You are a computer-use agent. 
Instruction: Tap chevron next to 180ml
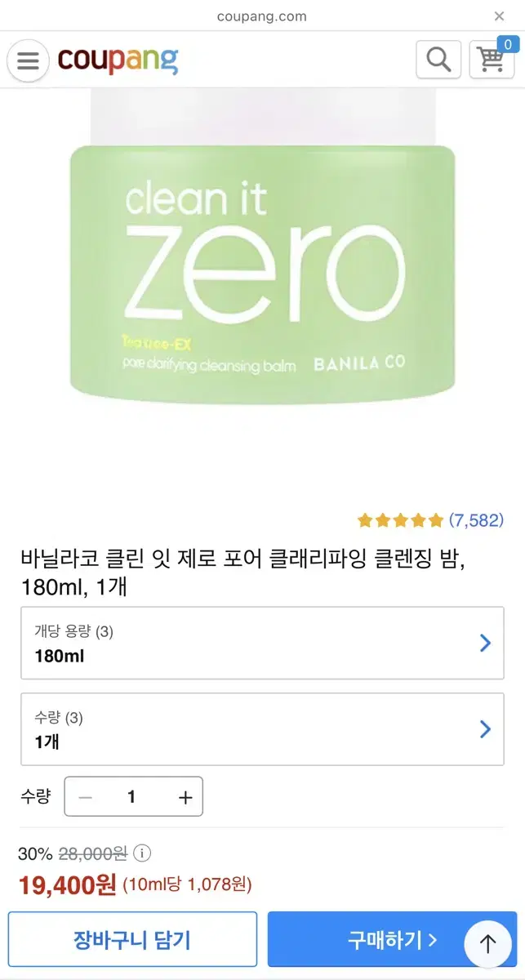coord(485,643)
